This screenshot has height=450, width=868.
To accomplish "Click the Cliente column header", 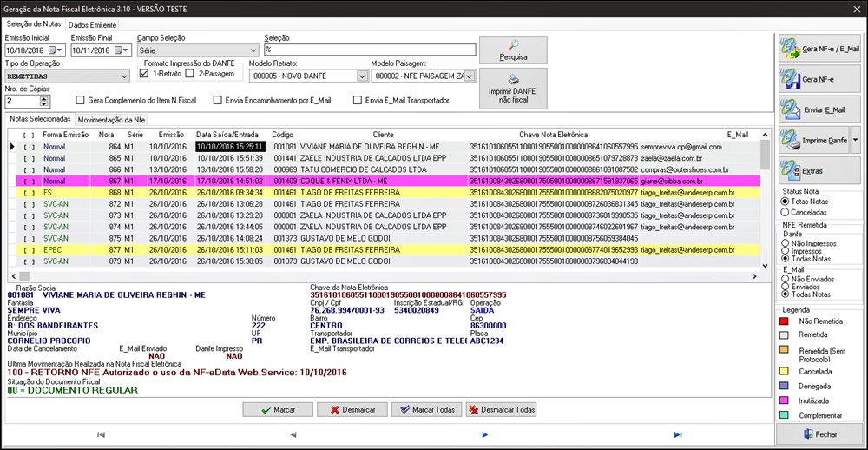I will click(383, 135).
